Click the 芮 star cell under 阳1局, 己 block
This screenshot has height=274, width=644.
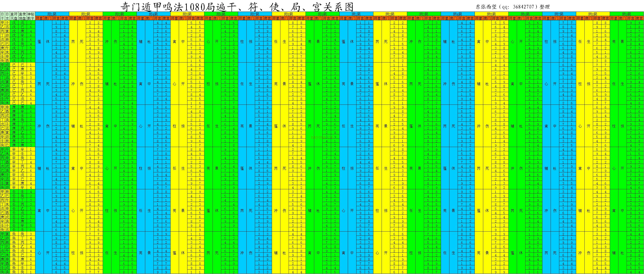[40, 84]
